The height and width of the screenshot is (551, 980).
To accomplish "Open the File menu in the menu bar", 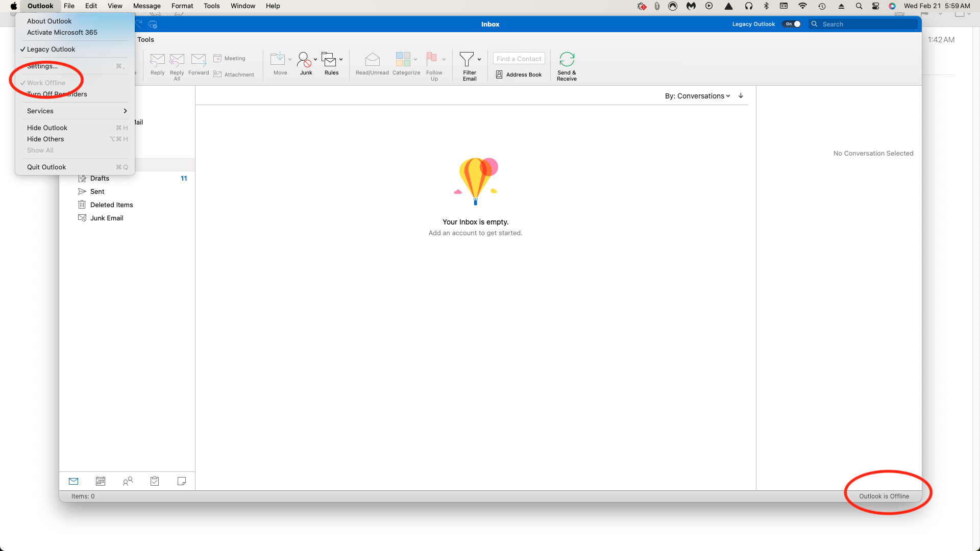I will click(x=69, y=6).
